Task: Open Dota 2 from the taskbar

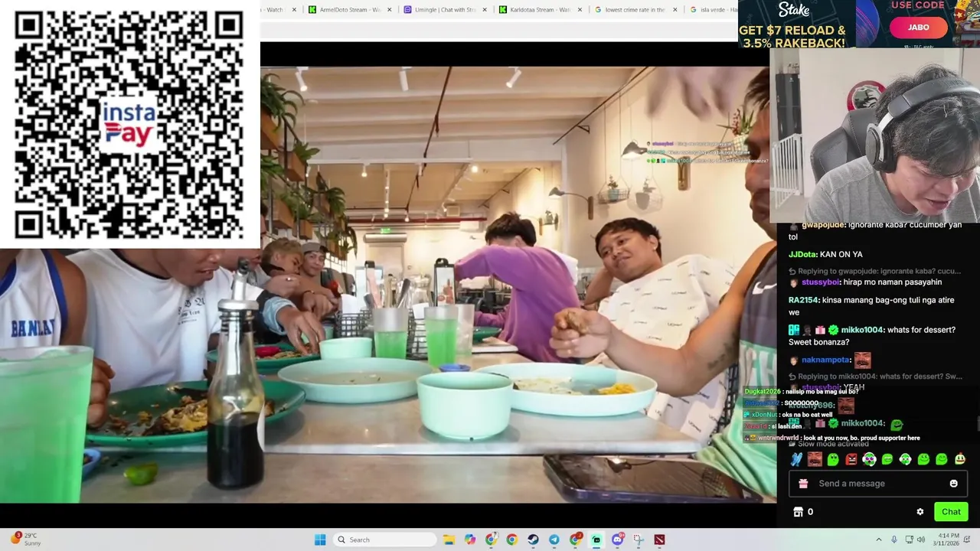Action: (659, 540)
